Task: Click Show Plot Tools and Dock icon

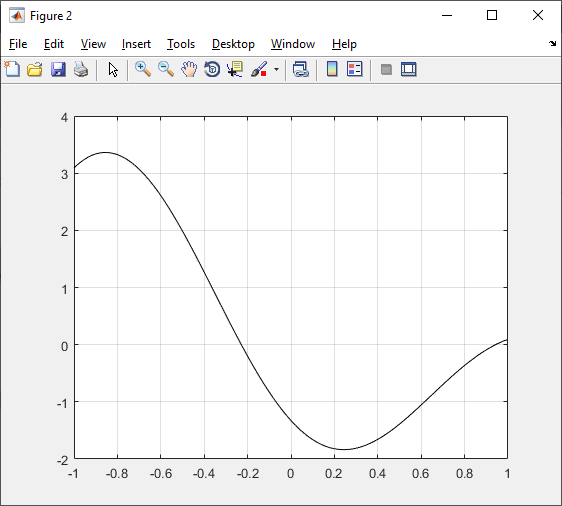Action: tap(409, 69)
